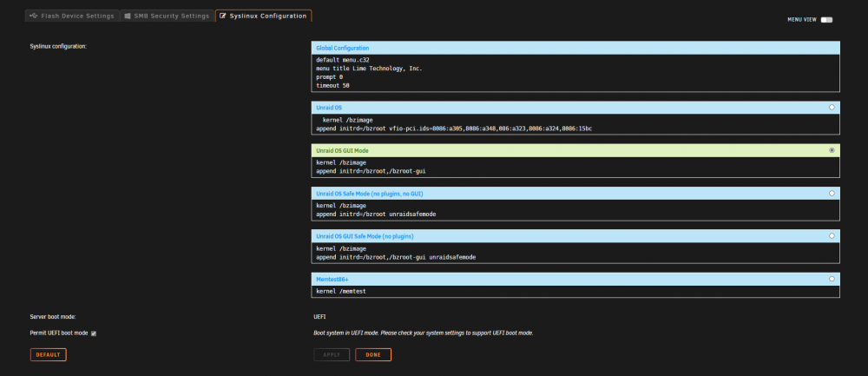Click the edit icon on Syslinux Configuration tab
This screenshot has height=376, width=868.
223,16
